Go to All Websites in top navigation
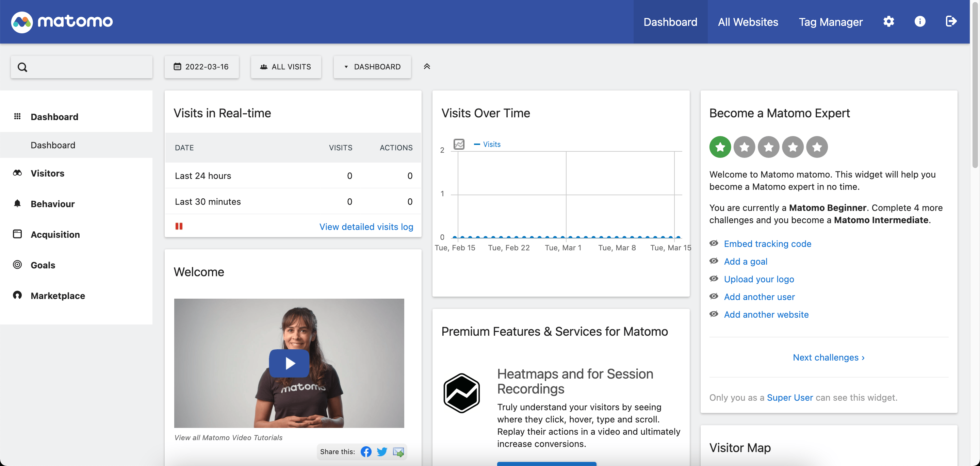 (748, 22)
